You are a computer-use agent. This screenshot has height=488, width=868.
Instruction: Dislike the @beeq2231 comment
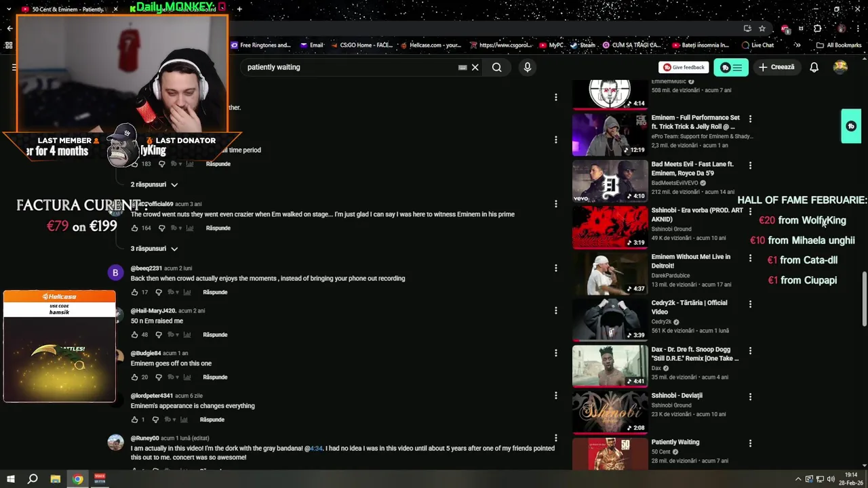pyautogui.click(x=159, y=292)
